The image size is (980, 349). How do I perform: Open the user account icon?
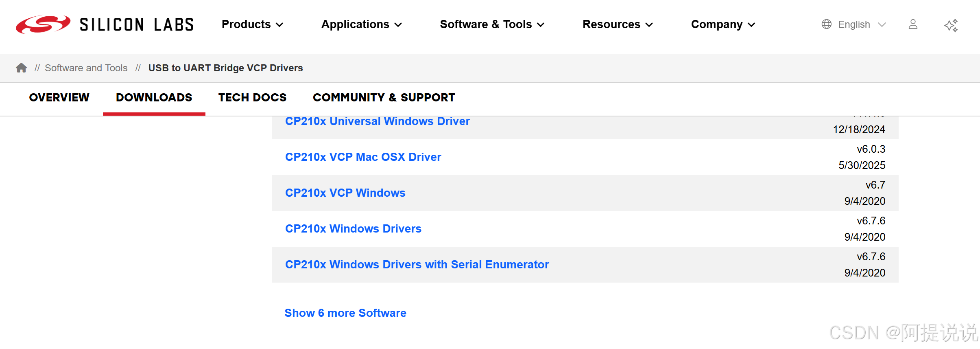point(913,24)
